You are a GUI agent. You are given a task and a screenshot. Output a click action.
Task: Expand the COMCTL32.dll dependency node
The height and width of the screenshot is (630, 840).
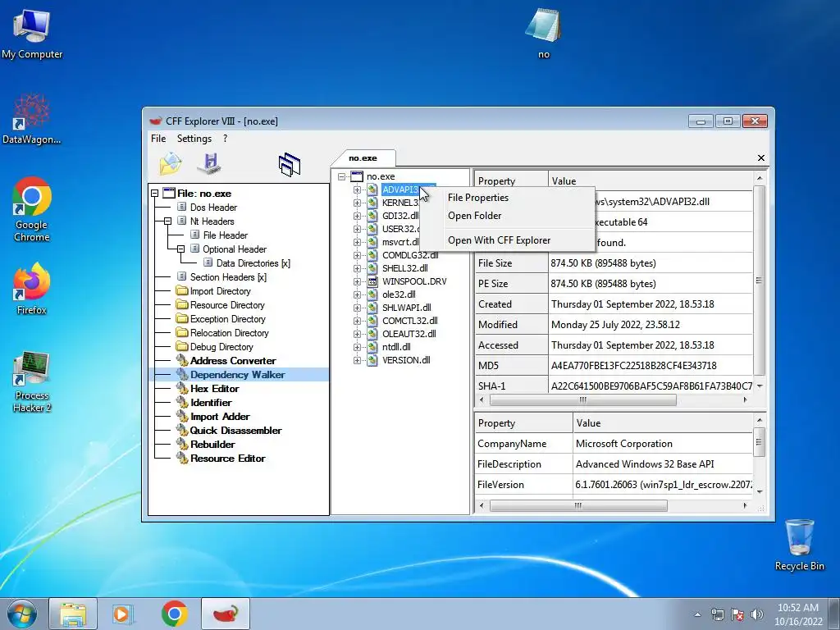pos(357,321)
